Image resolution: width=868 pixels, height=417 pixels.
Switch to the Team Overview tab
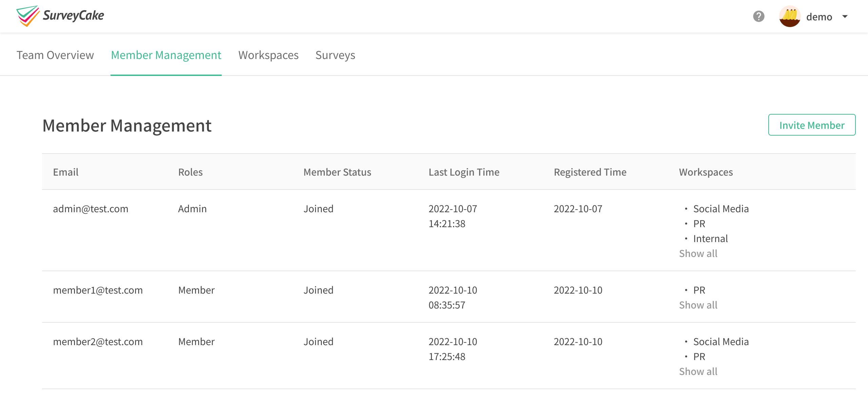coord(55,55)
